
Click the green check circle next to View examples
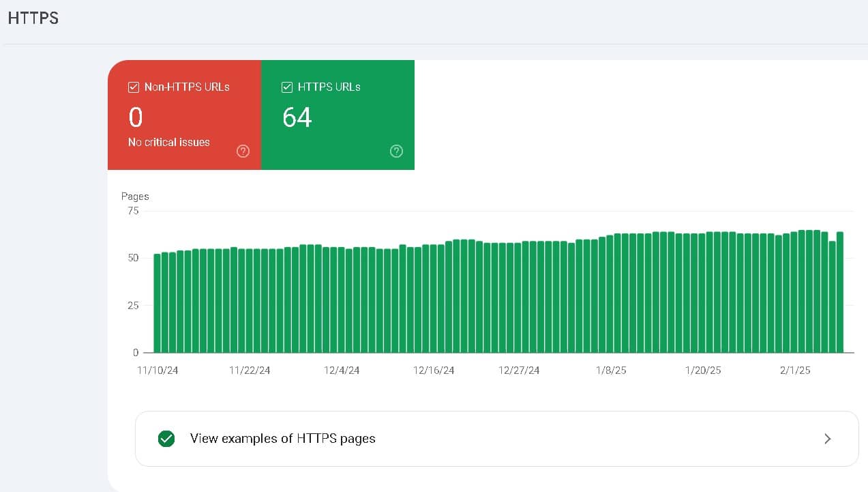click(166, 439)
